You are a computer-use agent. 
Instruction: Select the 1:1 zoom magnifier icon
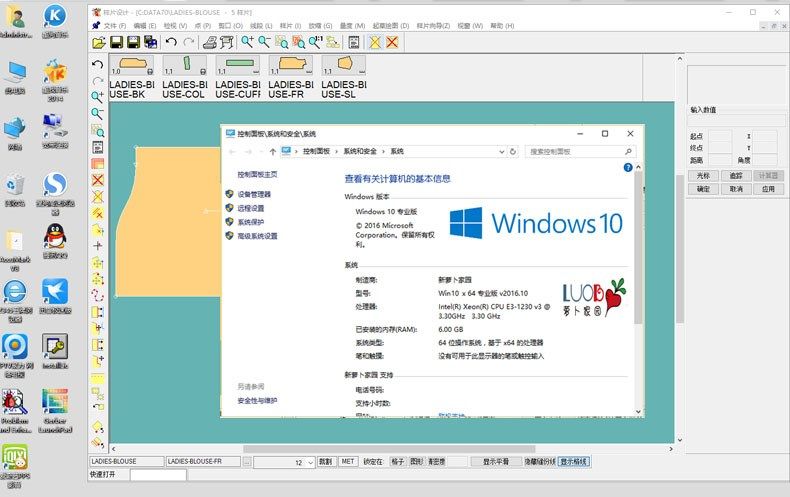coord(315,42)
